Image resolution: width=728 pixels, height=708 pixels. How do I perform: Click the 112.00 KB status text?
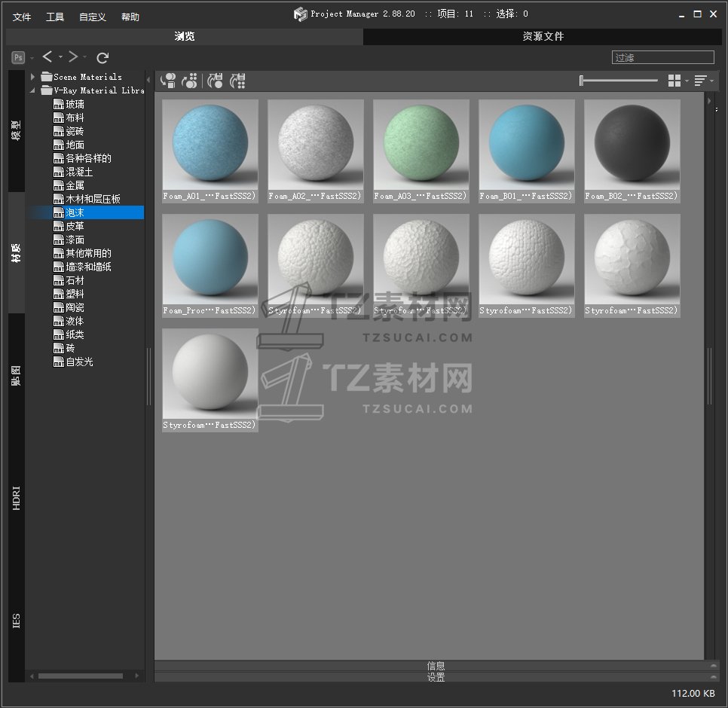coord(693,693)
